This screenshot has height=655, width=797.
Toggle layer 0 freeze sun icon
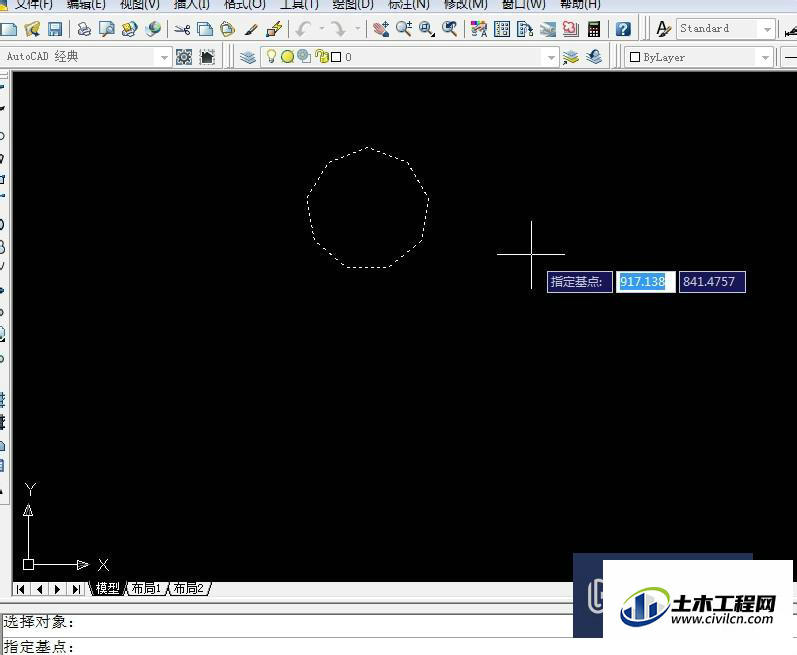287,57
